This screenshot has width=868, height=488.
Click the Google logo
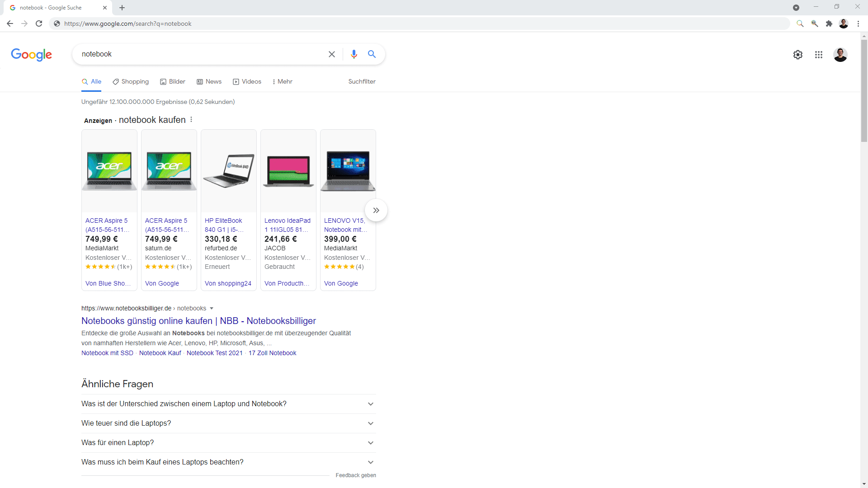(x=31, y=54)
